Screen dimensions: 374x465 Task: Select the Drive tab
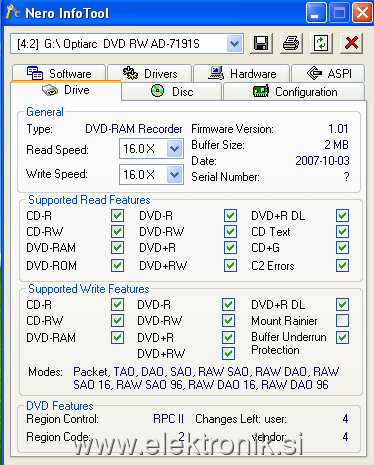coord(66,90)
